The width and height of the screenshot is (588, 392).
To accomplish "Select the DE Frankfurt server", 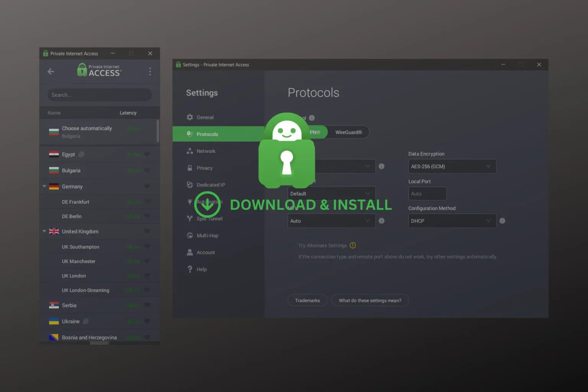I will coord(100,202).
